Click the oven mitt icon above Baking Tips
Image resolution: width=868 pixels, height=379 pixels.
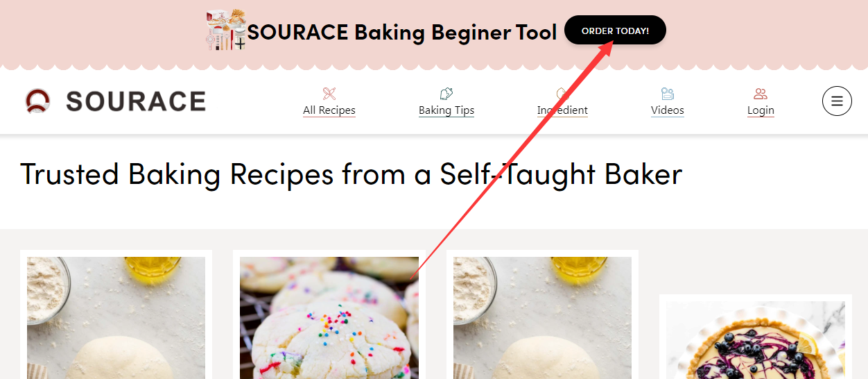446,94
